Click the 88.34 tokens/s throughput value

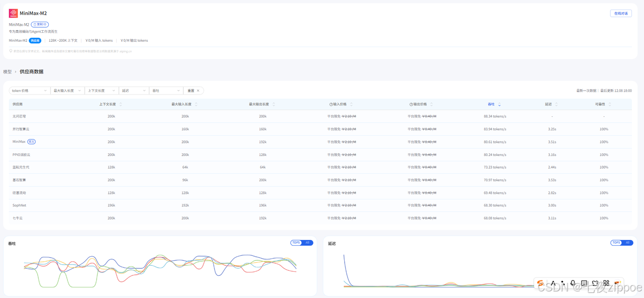point(495,116)
